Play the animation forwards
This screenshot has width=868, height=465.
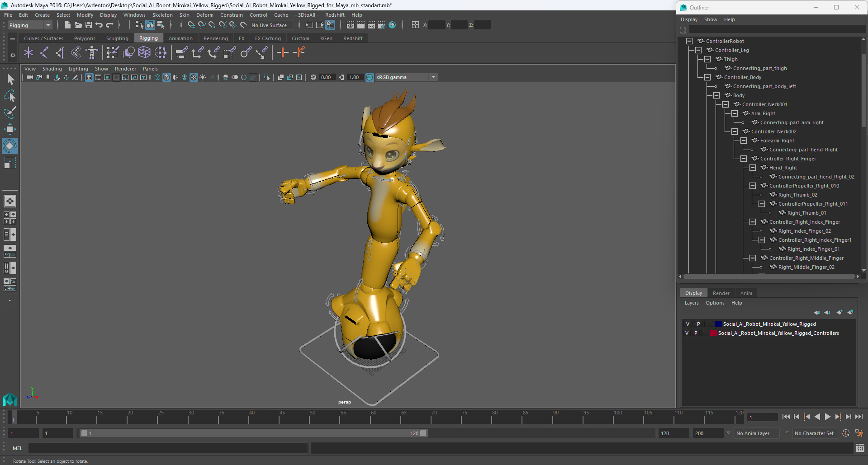[x=827, y=417]
